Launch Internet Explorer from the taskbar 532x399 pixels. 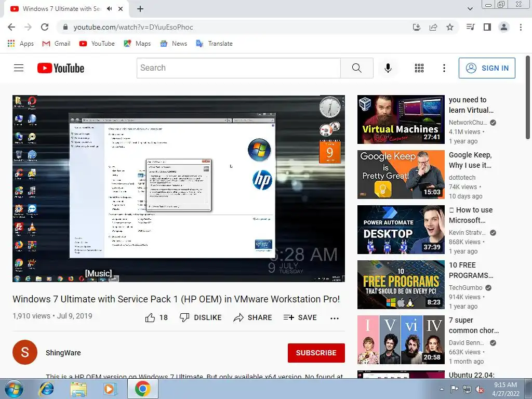pos(46,389)
